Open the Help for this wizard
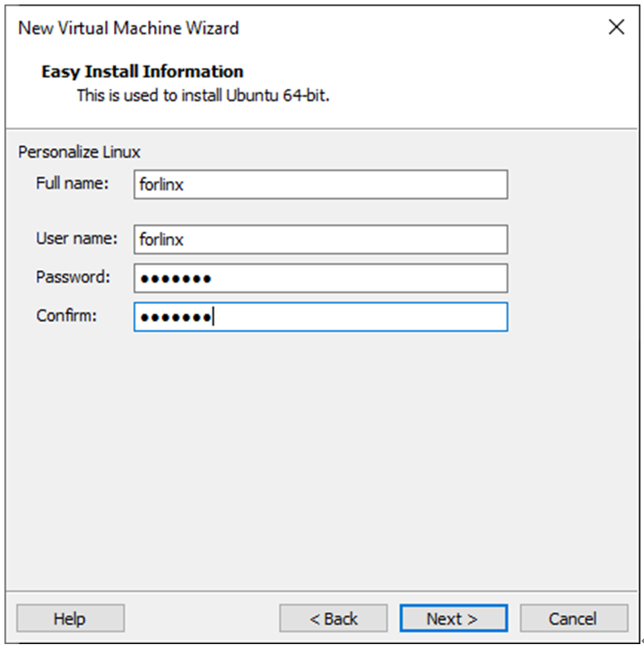The image size is (644, 645). click(x=70, y=619)
